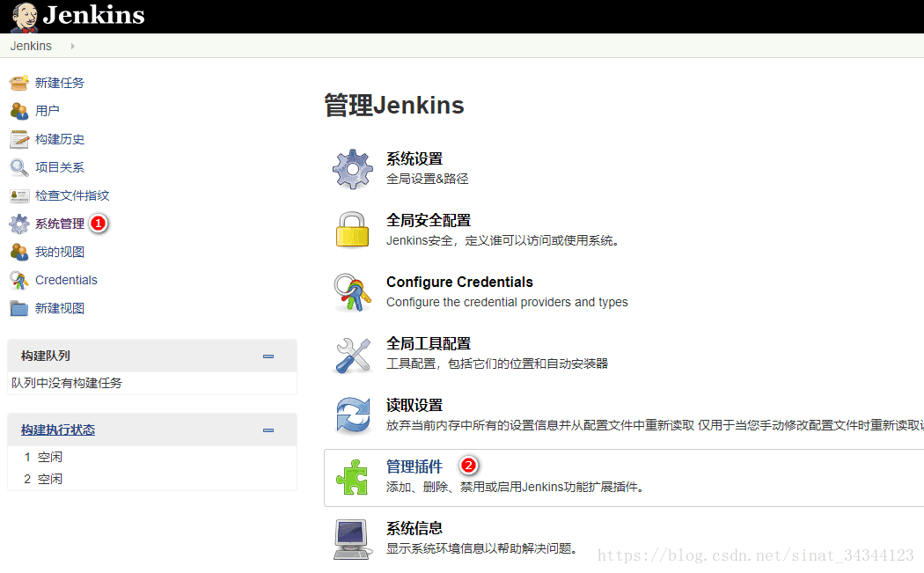Click the Jenkins title text in header
This screenshot has height=573, width=924.
click(93, 15)
